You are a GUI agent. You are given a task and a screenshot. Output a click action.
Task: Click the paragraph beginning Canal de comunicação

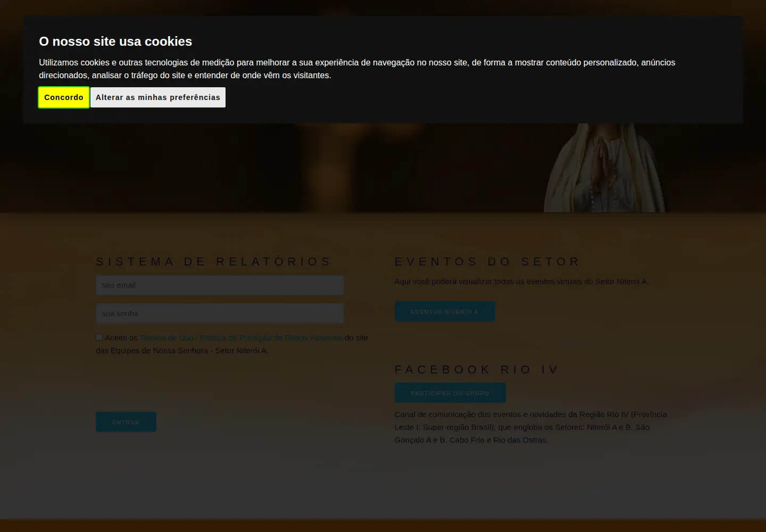(531, 427)
